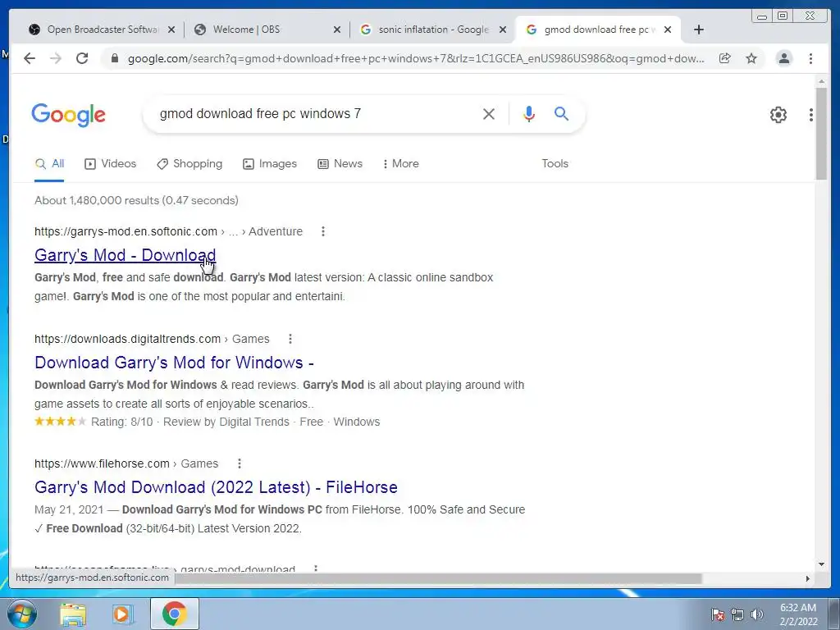This screenshot has width=840, height=630.
Task: Open Garry's Mod - Download Softonic link
Action: 126,255
